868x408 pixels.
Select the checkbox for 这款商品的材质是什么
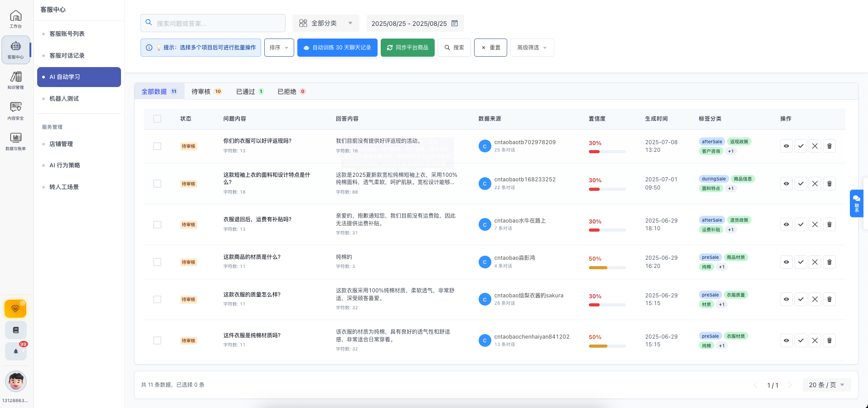click(x=157, y=262)
